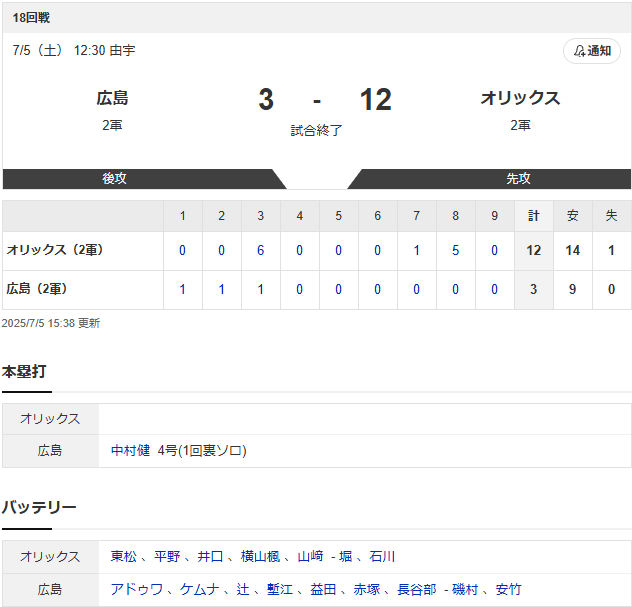Click Hiroshima 3rd inning score 1
Viewport: 632px width, 607px height.
(260, 289)
